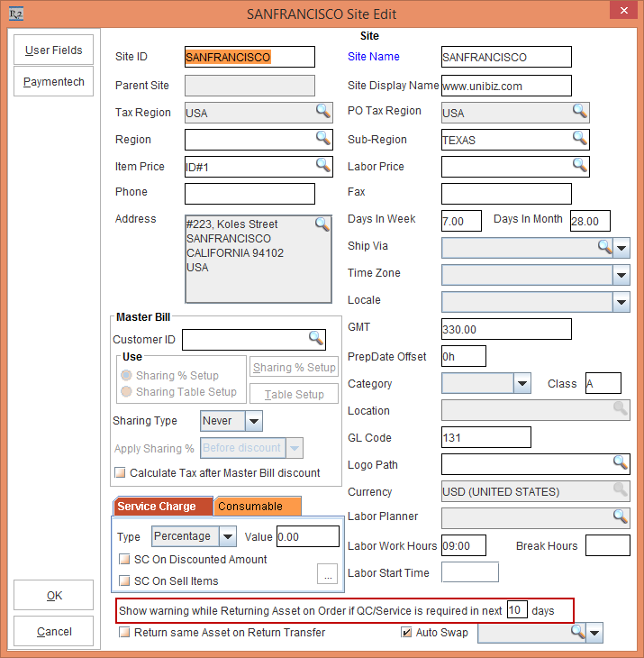Enable Calculate Tax after Master Bill discount
The height and width of the screenshot is (658, 644).
click(121, 472)
